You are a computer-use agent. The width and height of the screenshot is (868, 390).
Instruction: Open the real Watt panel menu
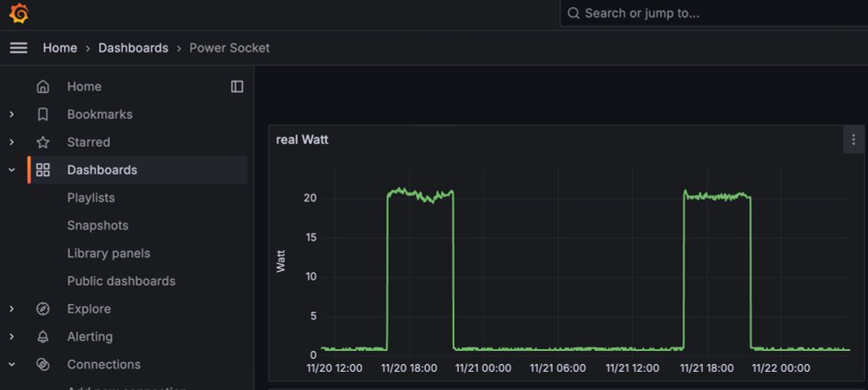point(853,140)
